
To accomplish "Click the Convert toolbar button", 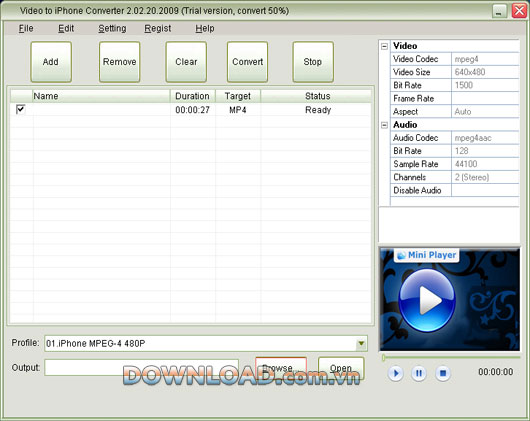I will [247, 62].
